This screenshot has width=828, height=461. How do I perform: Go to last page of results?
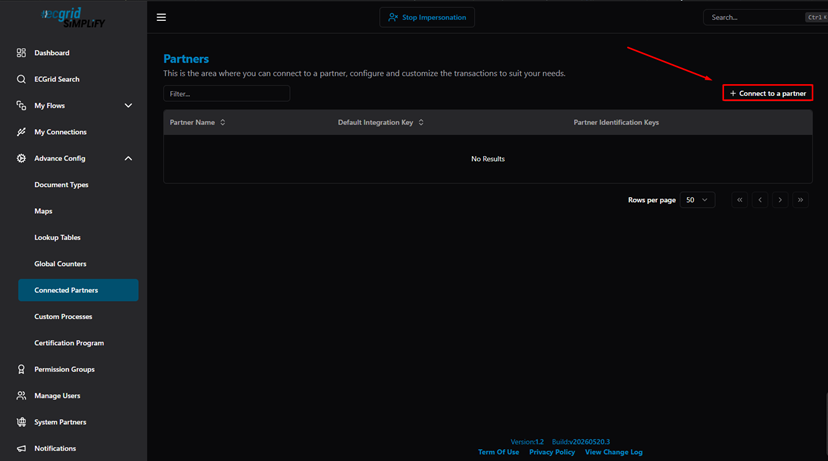pos(801,200)
